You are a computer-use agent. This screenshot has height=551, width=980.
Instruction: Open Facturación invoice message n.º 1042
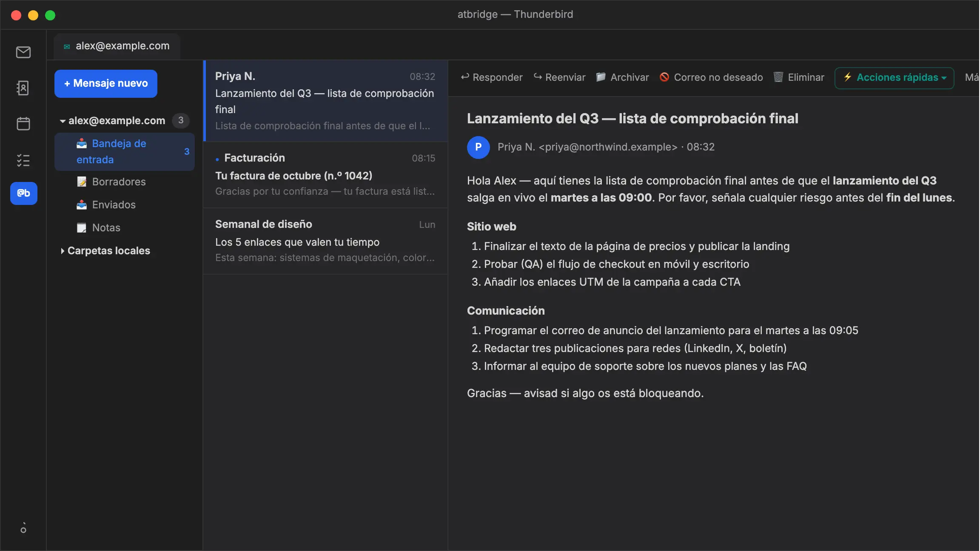click(x=325, y=175)
